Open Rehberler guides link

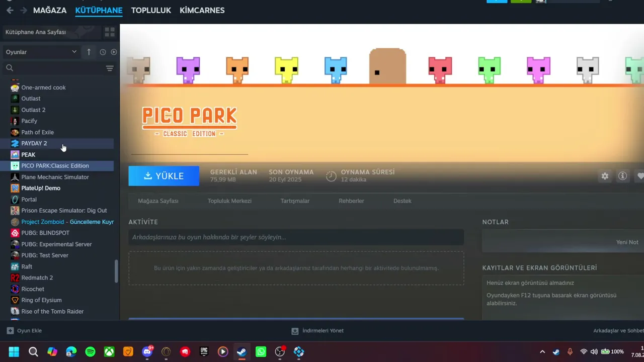(351, 201)
